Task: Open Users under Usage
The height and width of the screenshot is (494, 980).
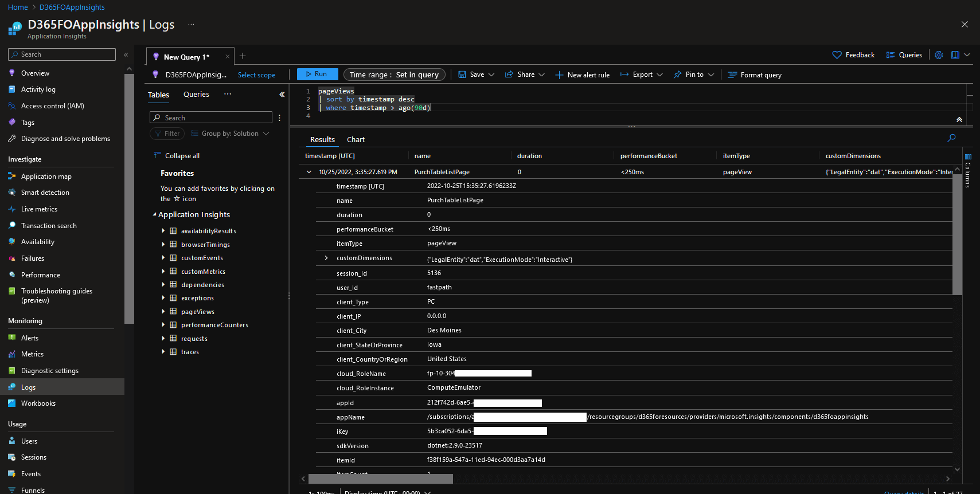Action: 29,441
